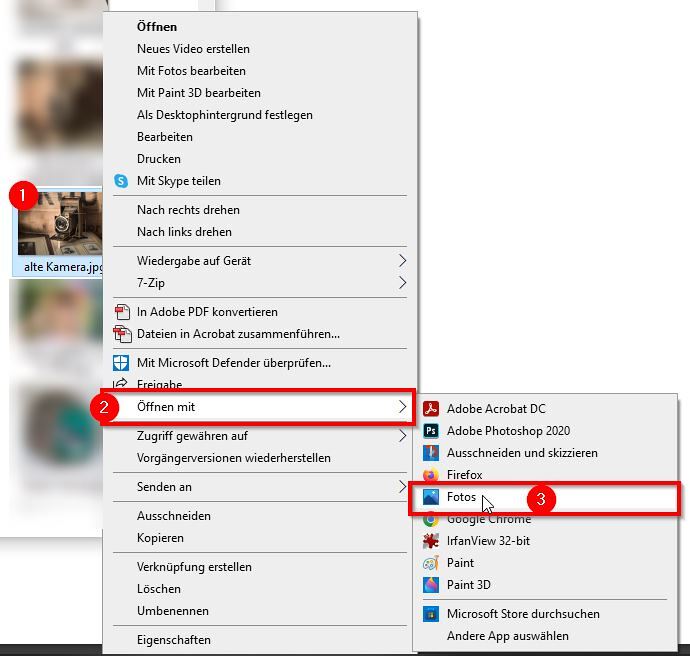
Task: Expand the 7-Zip submenu arrow
Action: pos(402,283)
